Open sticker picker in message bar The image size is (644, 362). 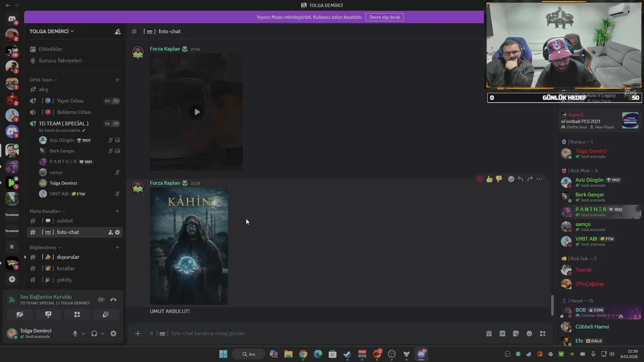coord(516,333)
